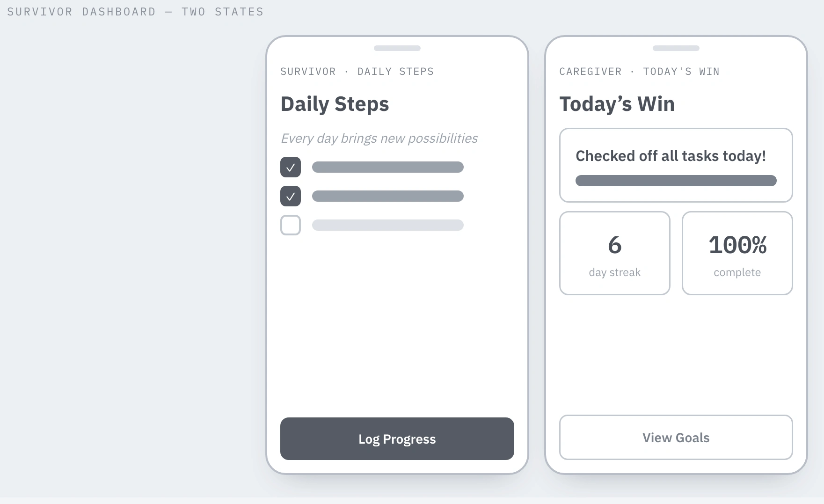
Task: Click the second task placeholder bar
Action: [388, 196]
